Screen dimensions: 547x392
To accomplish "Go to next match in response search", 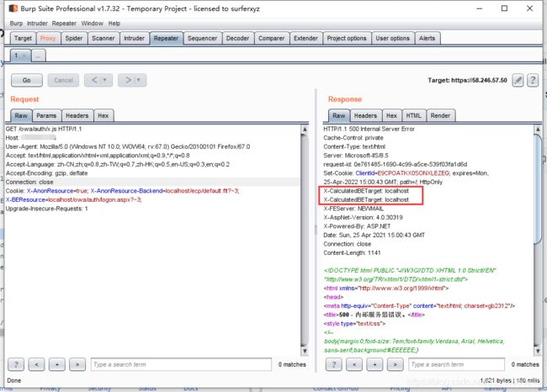I will [x=395, y=364].
